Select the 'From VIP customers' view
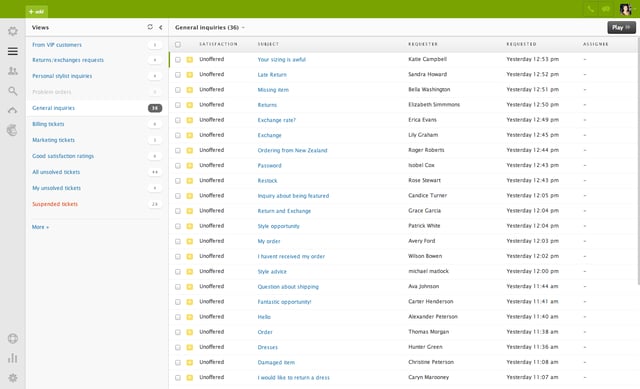This screenshot has width=640, height=389. [x=57, y=45]
